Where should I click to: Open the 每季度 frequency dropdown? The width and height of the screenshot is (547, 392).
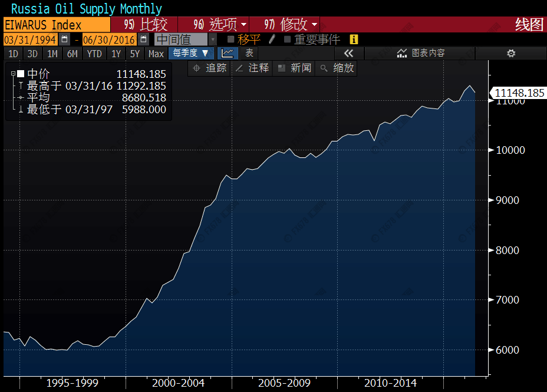[x=190, y=54]
